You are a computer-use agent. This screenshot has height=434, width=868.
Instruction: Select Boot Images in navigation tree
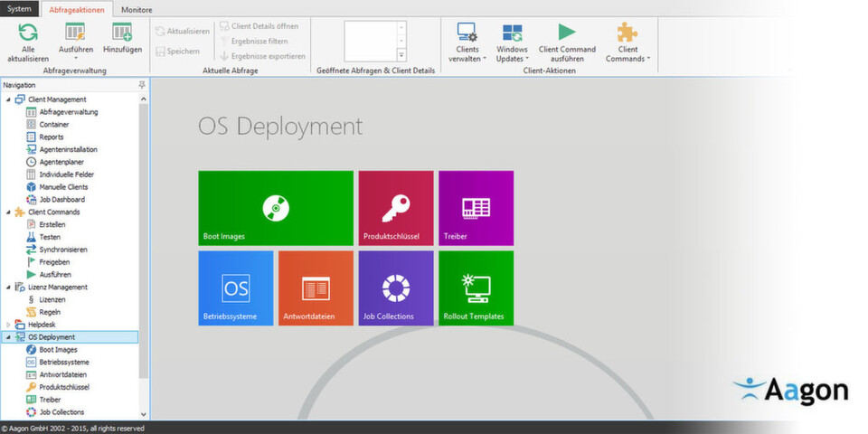[x=58, y=350]
